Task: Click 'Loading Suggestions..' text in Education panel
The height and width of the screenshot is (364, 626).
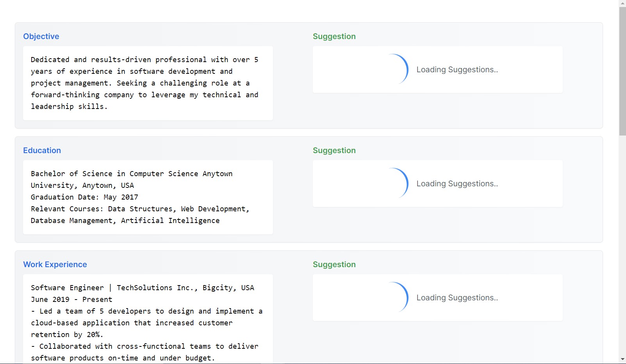Action: [x=457, y=184]
